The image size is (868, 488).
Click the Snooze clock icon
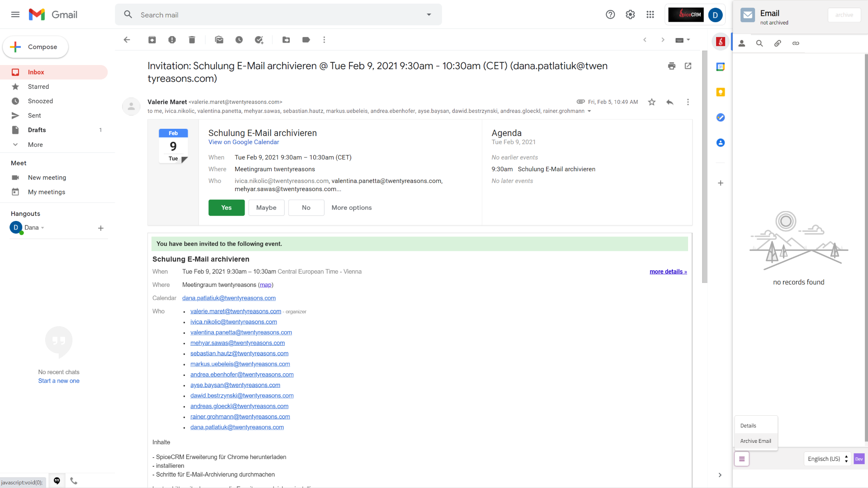pyautogui.click(x=239, y=40)
